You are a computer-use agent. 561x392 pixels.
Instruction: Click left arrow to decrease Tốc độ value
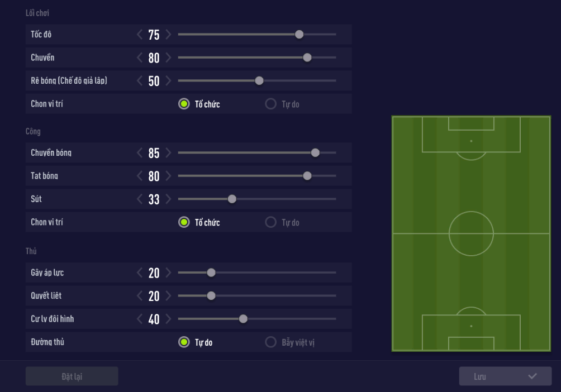(140, 35)
